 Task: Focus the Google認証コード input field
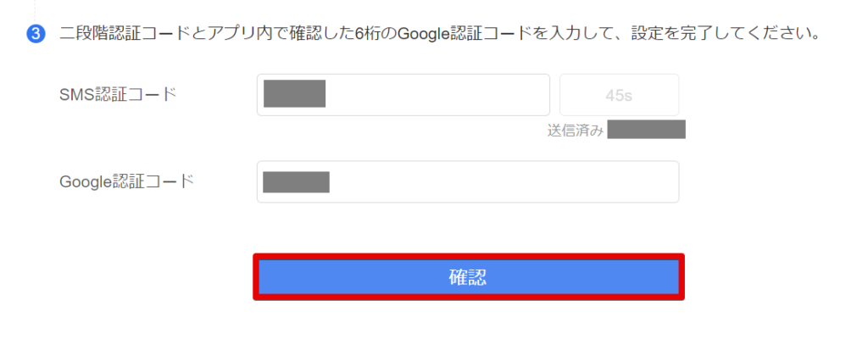[x=468, y=181]
